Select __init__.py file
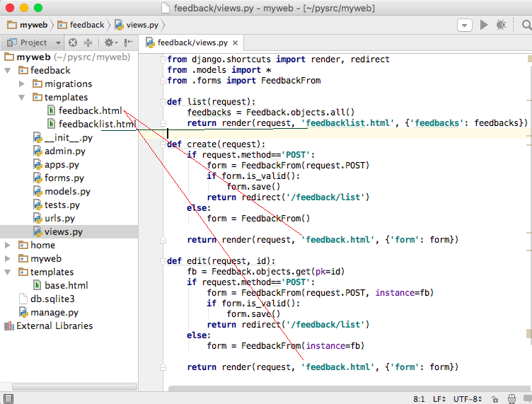This screenshot has height=404, width=532. (69, 138)
